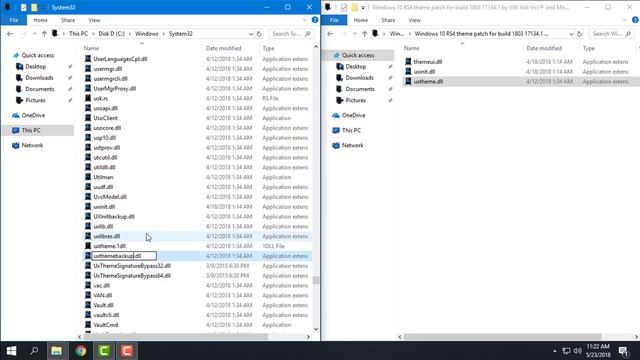Image resolution: width=640 pixels, height=360 pixels.
Task: Open recent locations dropdown in System32 window
Action: 35,34
